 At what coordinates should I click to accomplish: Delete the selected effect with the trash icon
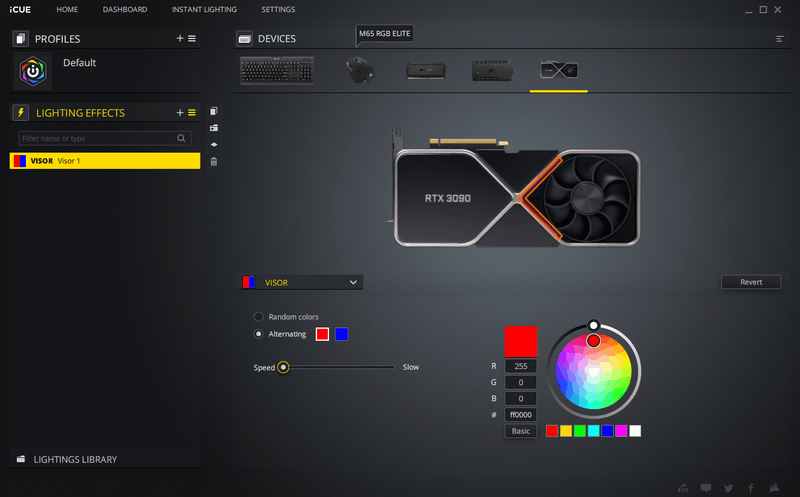coord(214,161)
